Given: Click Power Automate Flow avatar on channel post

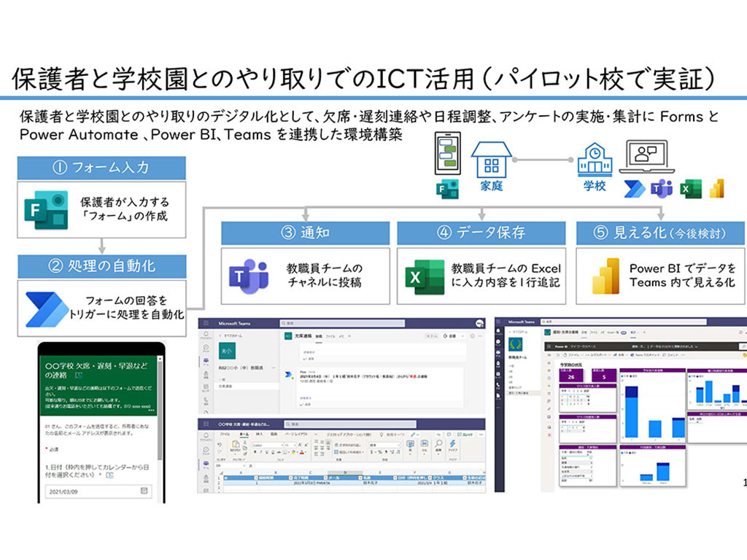Looking at the screenshot, I should (x=288, y=374).
